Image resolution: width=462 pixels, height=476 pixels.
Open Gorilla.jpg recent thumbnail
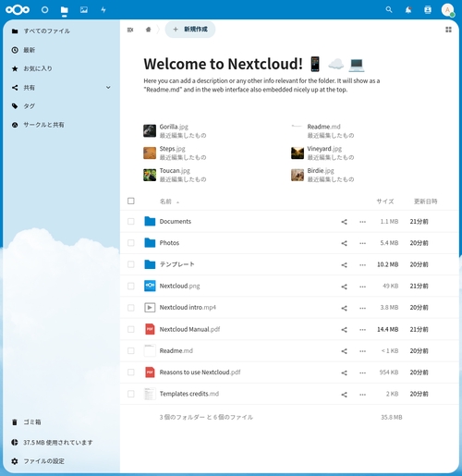(x=150, y=130)
